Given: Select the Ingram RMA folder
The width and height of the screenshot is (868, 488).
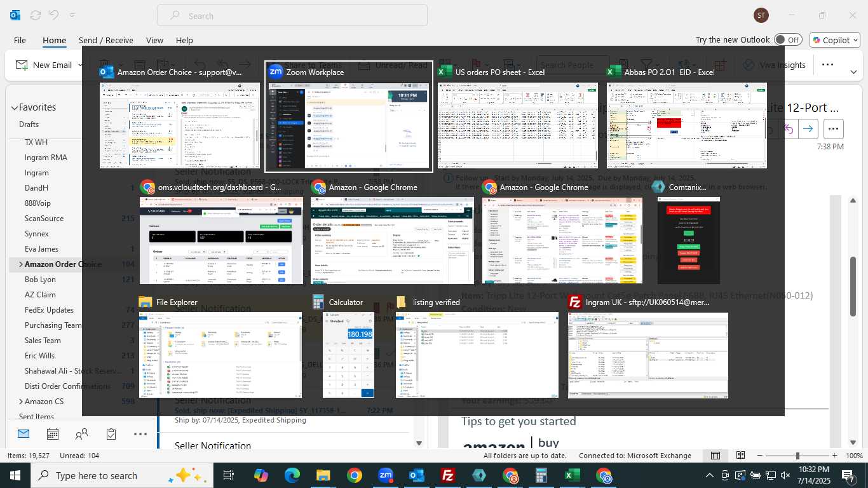Looking at the screenshot, I should click(46, 158).
